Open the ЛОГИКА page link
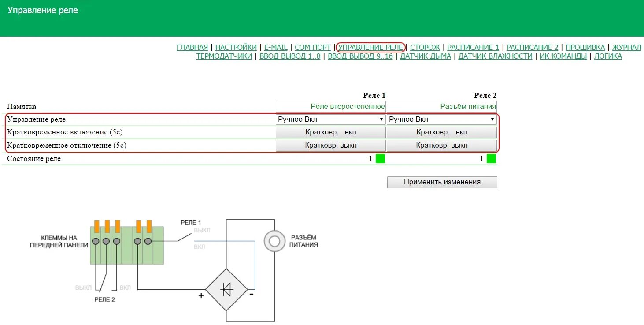This screenshot has width=644, height=325. [608, 56]
